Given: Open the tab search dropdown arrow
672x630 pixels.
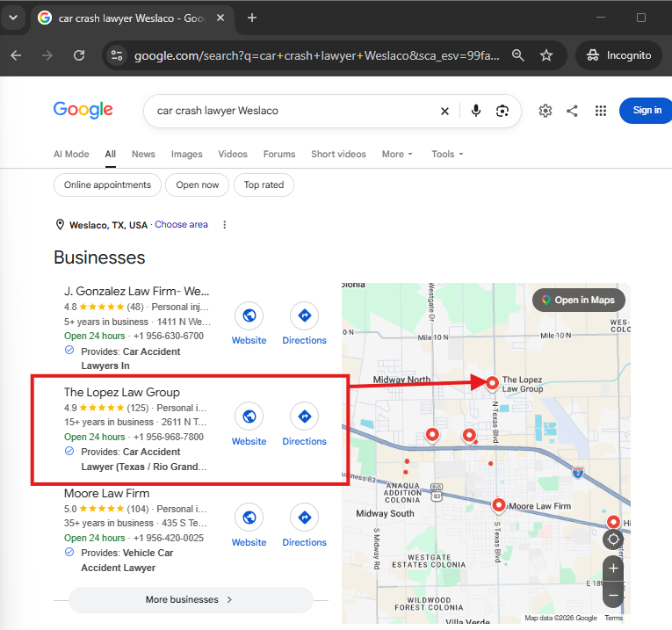Looking at the screenshot, I should (13, 18).
